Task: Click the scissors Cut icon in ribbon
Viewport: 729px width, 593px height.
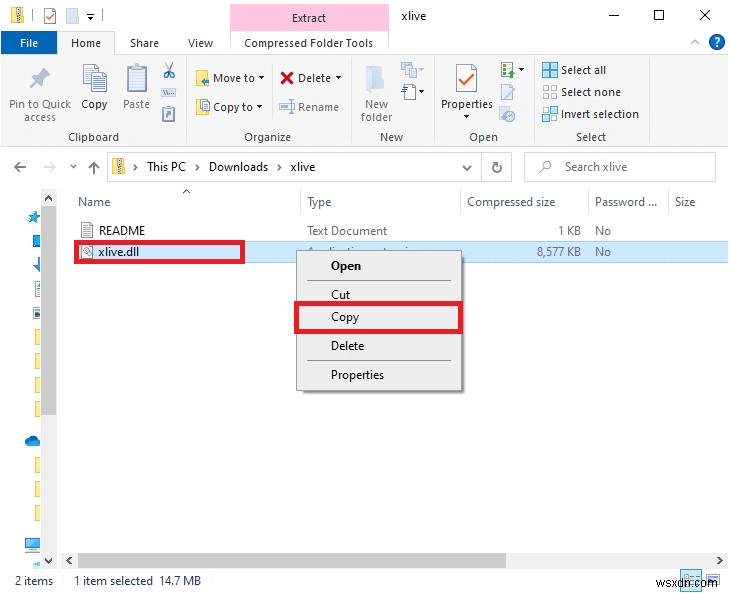Action: [x=169, y=70]
